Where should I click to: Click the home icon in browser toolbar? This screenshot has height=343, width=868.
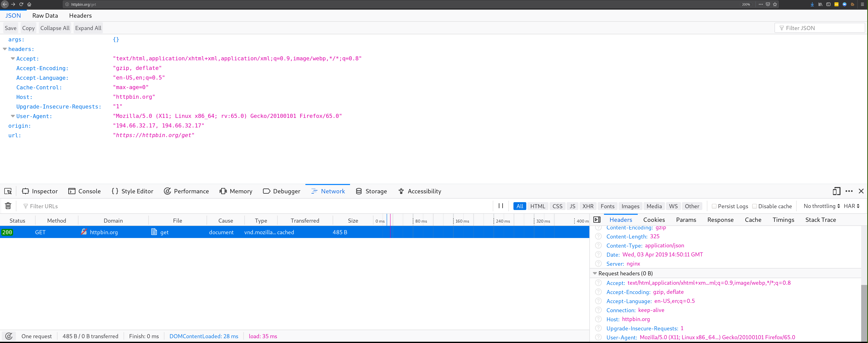[29, 4]
